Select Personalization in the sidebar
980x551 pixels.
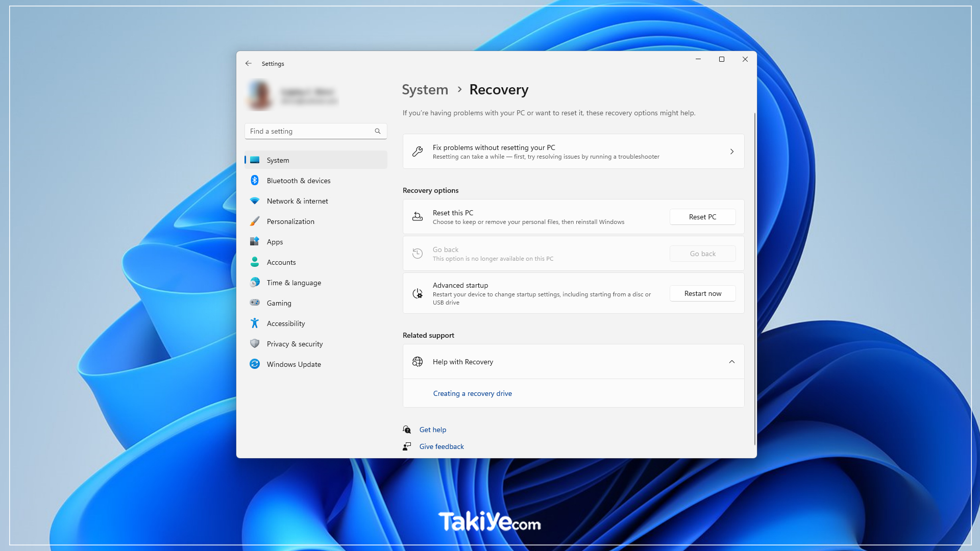(x=316, y=221)
